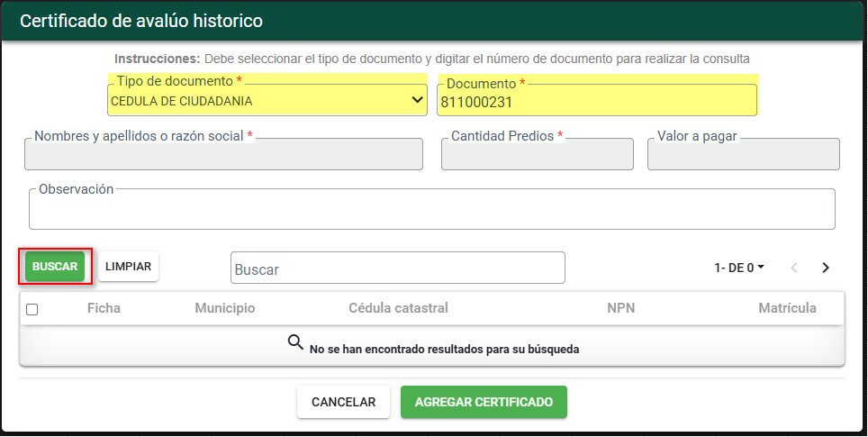Open the 1- DE 0 rows-per-page dropdown
Screen dimensions: 868x437
click(x=739, y=269)
